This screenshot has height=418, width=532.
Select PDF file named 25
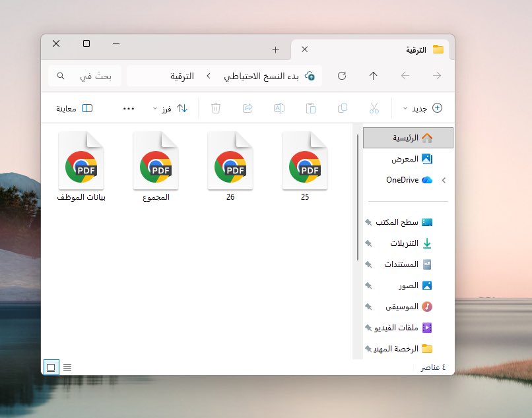[x=305, y=166]
